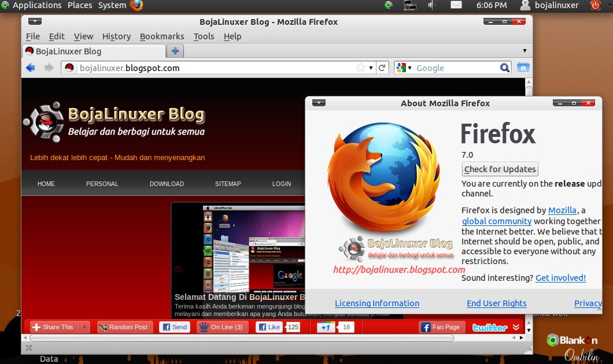Open a new tab with the plus button

(175, 51)
